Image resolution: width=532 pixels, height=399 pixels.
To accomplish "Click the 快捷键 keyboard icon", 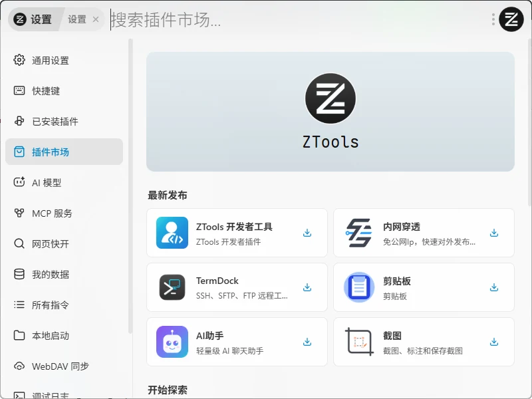I will coord(19,90).
